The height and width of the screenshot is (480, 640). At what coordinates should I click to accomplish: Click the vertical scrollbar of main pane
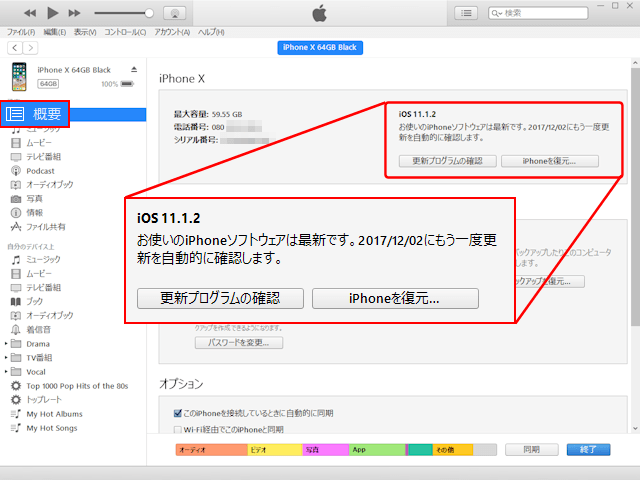(x=635, y=198)
